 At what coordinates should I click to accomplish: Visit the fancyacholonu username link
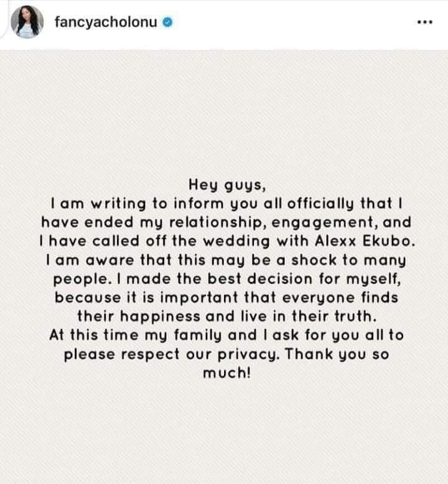point(106,22)
